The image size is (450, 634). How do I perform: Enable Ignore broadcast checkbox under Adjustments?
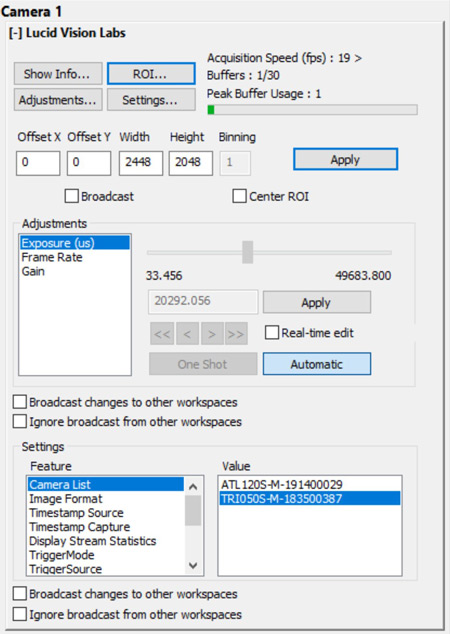[19, 421]
